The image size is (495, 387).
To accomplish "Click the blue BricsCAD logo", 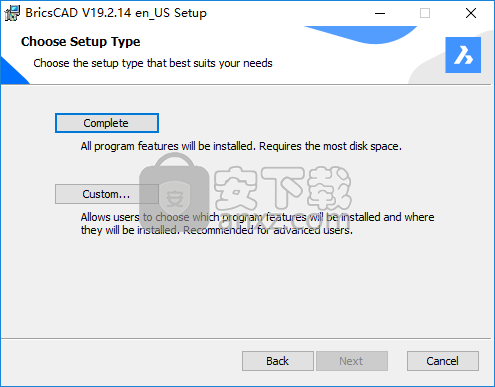I will [x=463, y=55].
